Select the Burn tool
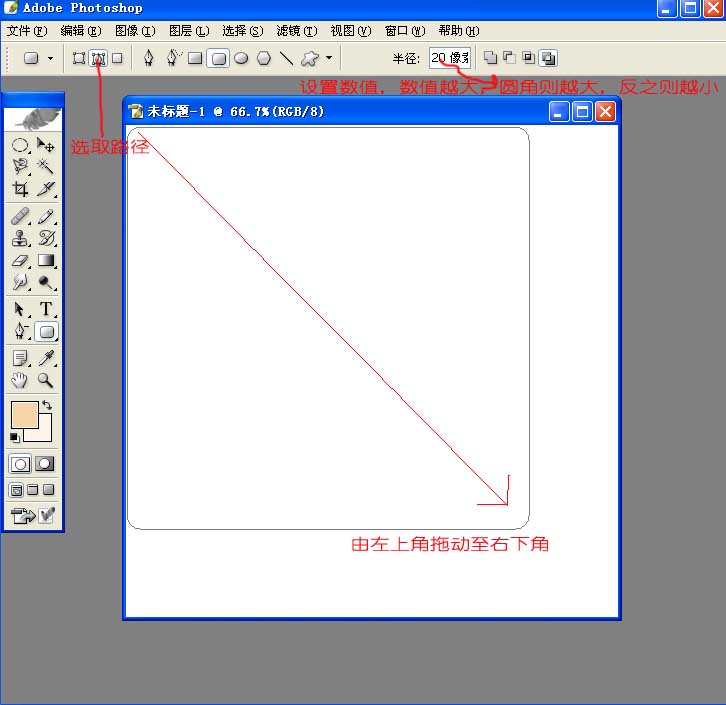 (45, 282)
